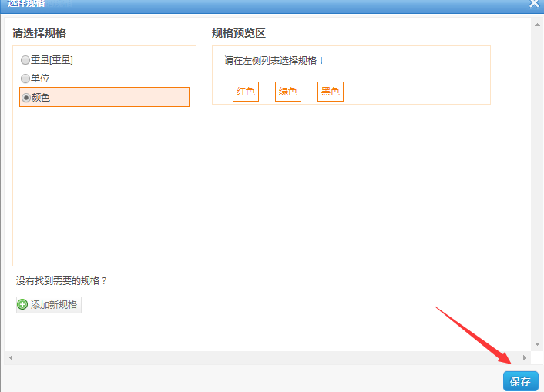Choose the 红色 spec value
The image size is (544, 392).
pos(246,92)
